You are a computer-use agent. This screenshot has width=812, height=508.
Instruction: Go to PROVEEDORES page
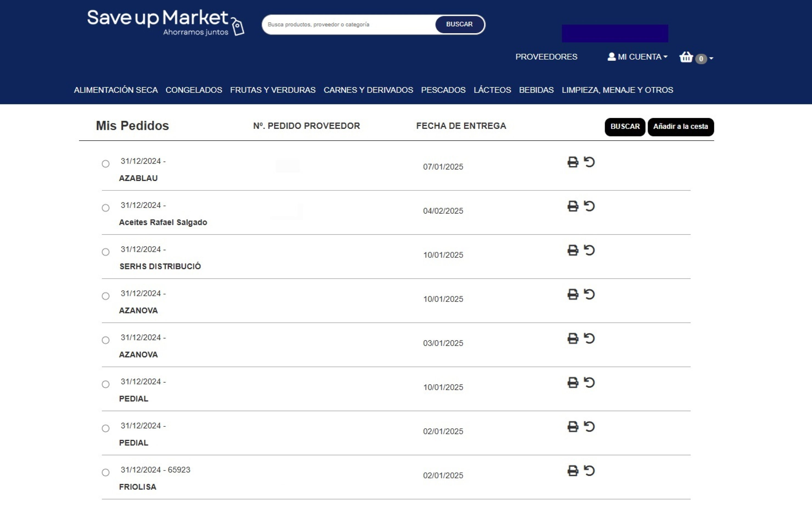point(546,57)
